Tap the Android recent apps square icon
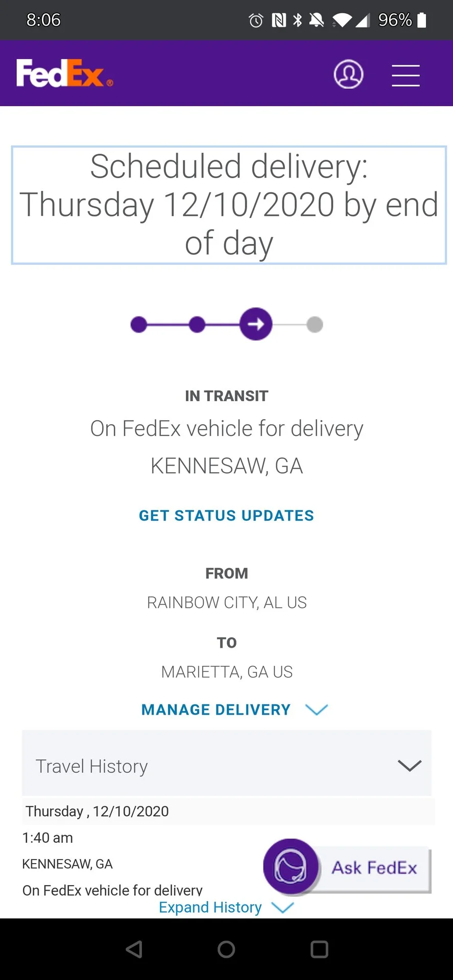453x980 pixels. [x=319, y=949]
